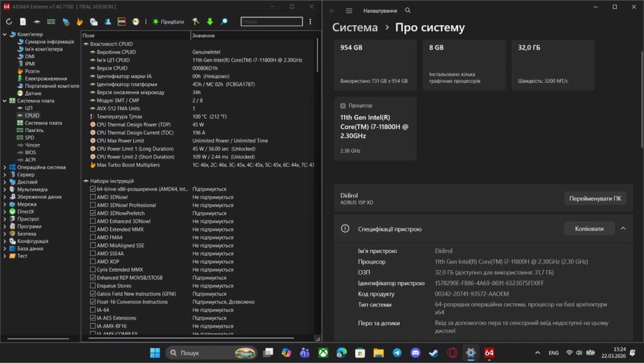644x363 pixels.
Task: Click the round gauge icon in AIDA64 toolbar
Action: point(135,22)
